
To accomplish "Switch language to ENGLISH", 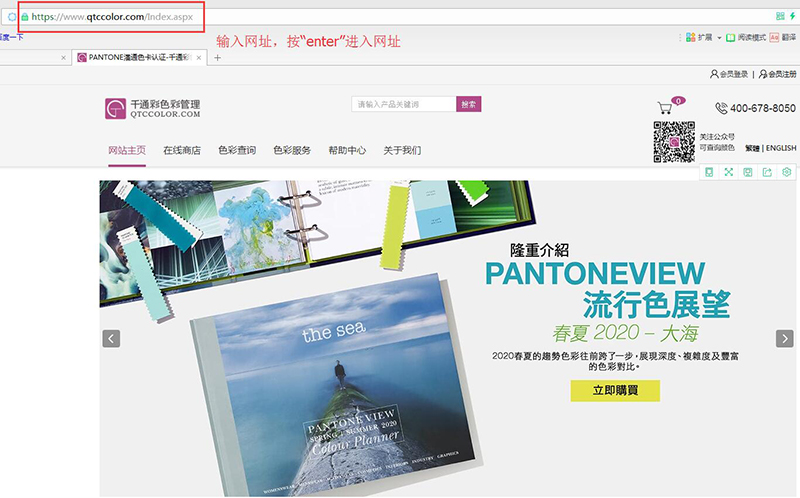I will 781,148.
